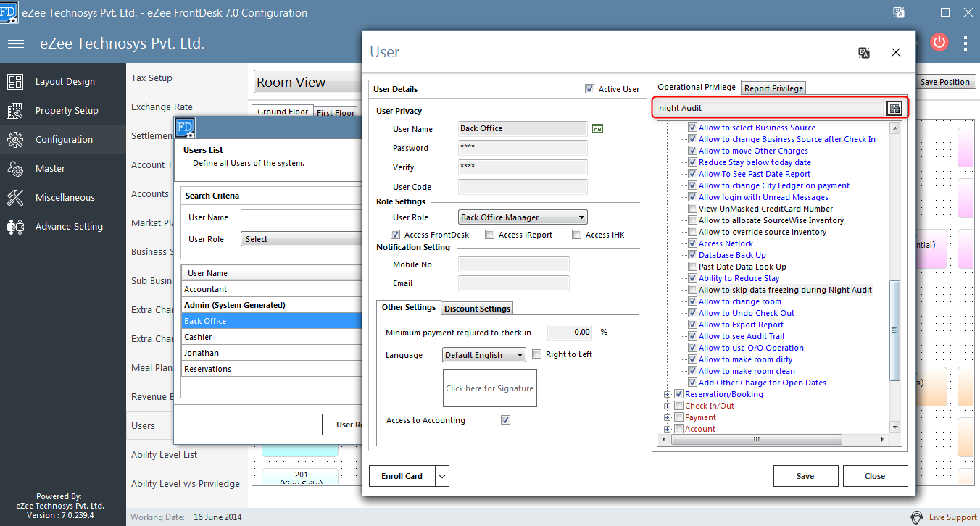Close the User dialog with X
Screen dimensions: 980x526
[x=896, y=52]
